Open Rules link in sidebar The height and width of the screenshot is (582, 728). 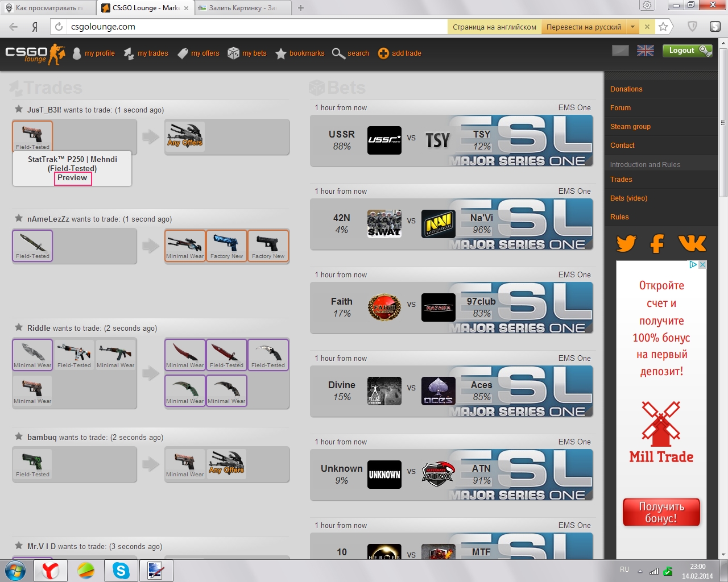click(x=619, y=217)
